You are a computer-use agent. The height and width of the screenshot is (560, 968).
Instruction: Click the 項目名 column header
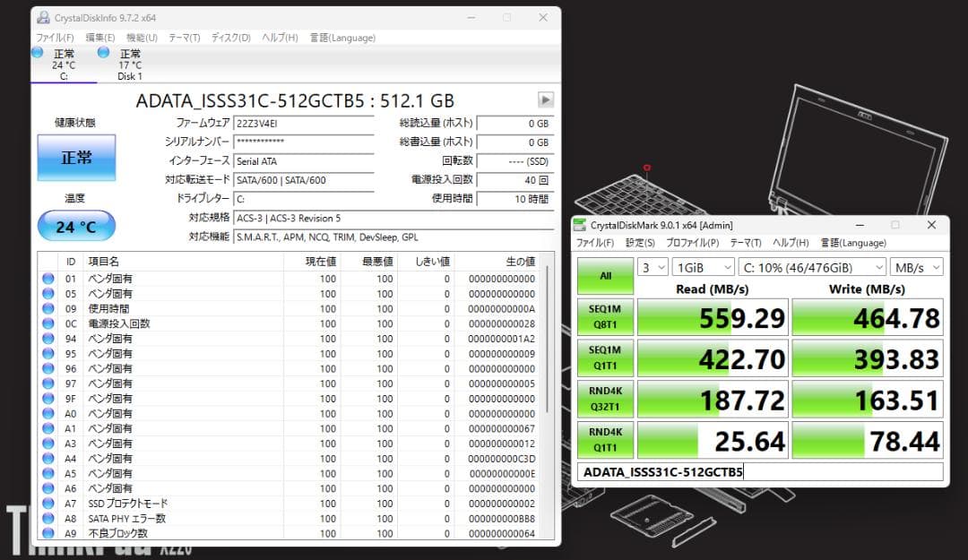click(184, 262)
